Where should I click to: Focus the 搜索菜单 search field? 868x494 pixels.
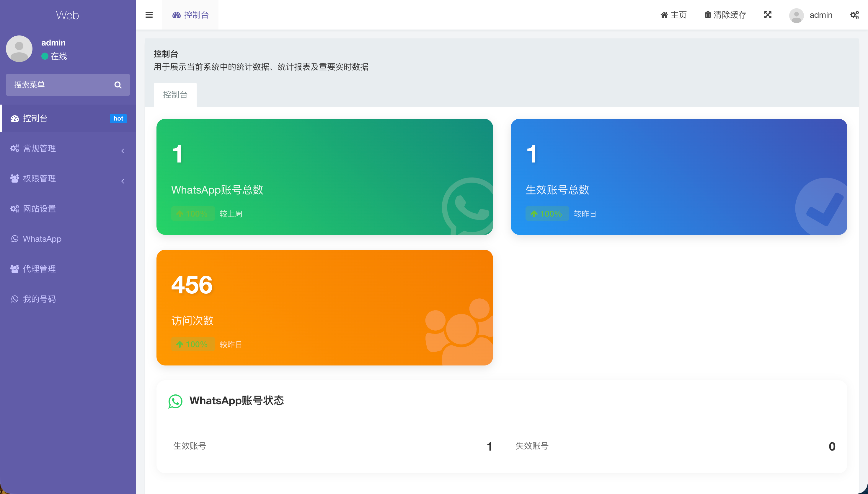pyautogui.click(x=68, y=85)
